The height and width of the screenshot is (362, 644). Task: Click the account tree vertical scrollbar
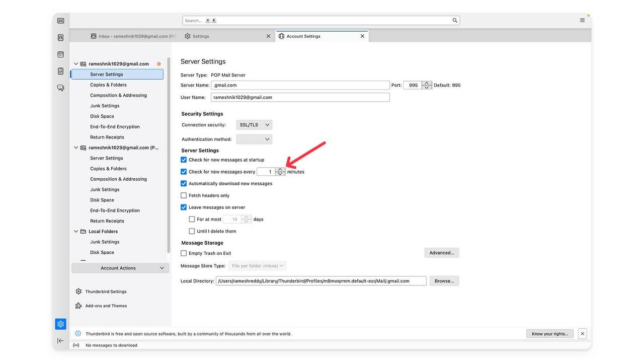(x=169, y=156)
